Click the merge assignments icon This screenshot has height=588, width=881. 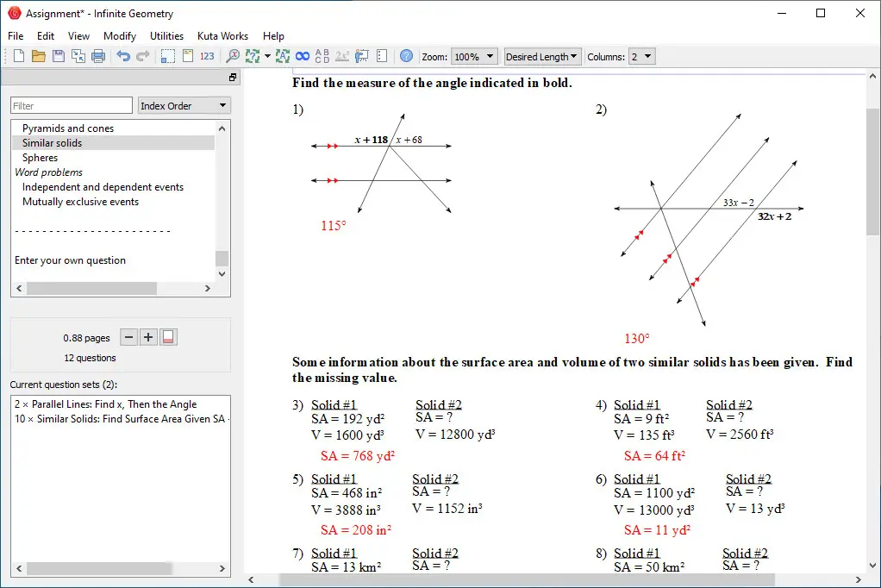click(78, 56)
